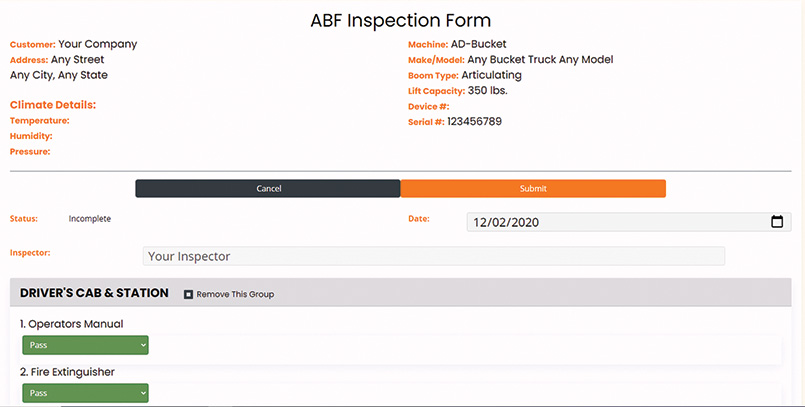Click the Machine value AD-Bucket
This screenshot has width=805, height=407.
click(x=478, y=44)
